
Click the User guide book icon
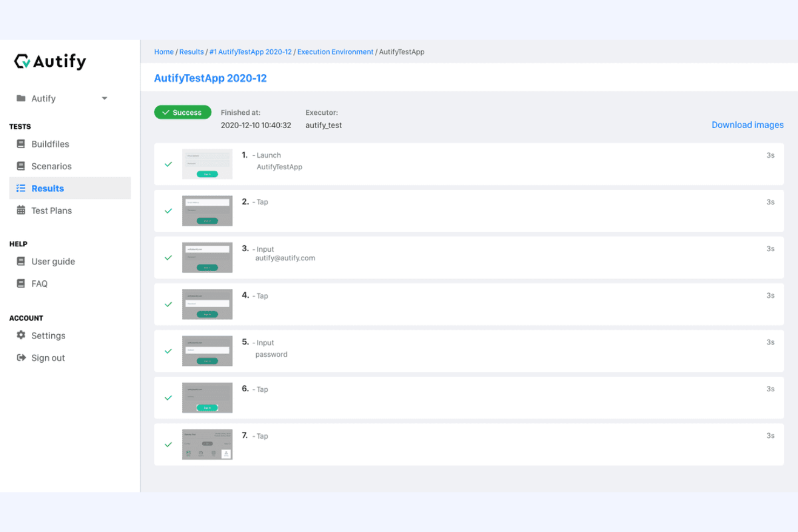pyautogui.click(x=21, y=261)
